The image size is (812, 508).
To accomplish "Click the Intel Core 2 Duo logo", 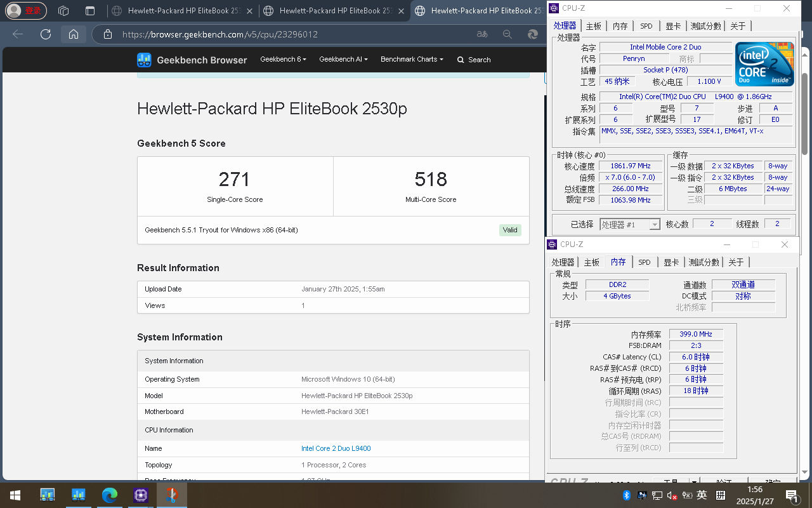I will (764, 64).
